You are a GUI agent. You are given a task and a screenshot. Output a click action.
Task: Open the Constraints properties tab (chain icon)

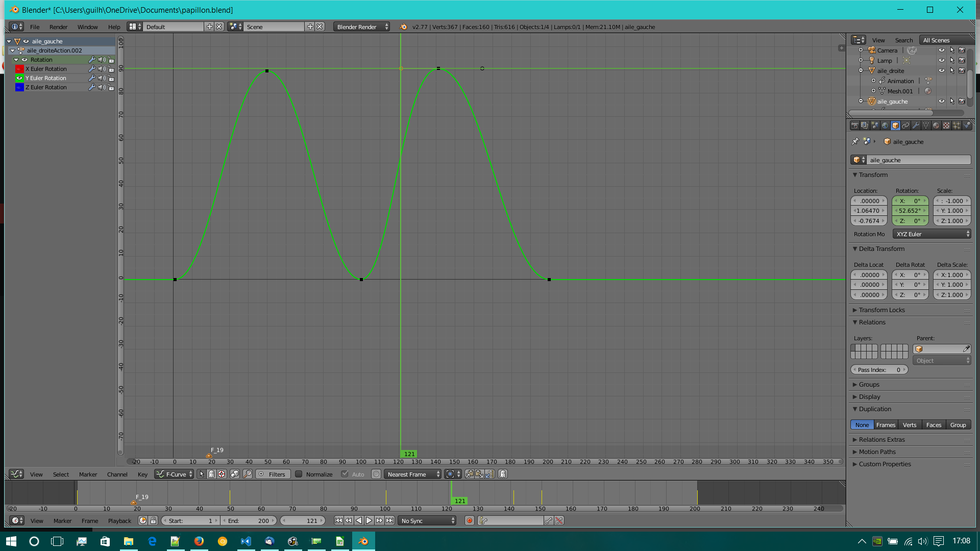[x=905, y=126]
